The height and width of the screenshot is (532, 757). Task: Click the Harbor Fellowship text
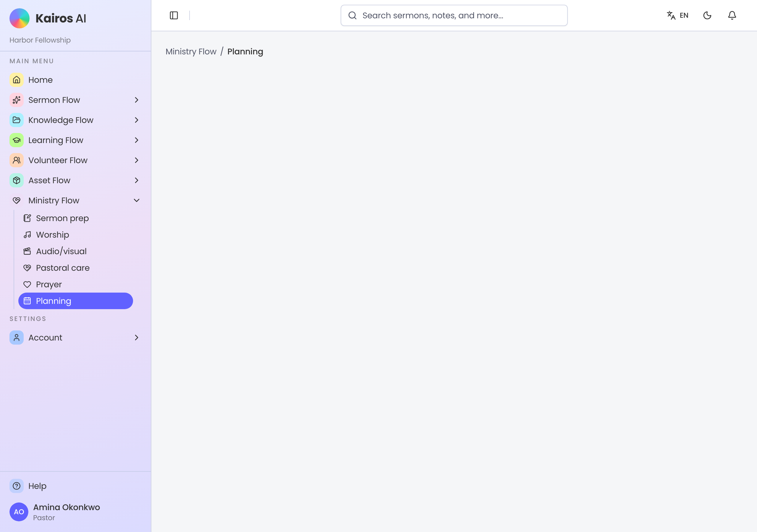pyautogui.click(x=40, y=40)
